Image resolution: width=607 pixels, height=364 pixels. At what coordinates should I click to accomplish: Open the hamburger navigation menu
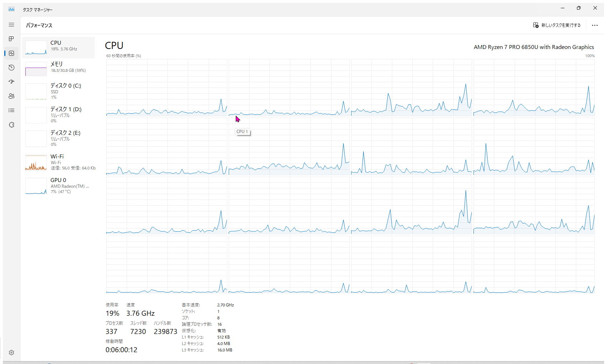pyautogui.click(x=11, y=25)
